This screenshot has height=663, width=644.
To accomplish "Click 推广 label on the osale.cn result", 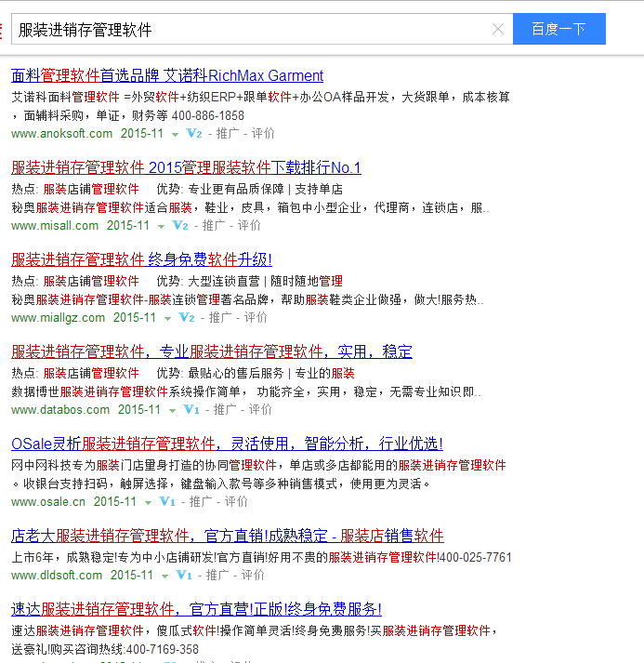I will [x=201, y=502].
